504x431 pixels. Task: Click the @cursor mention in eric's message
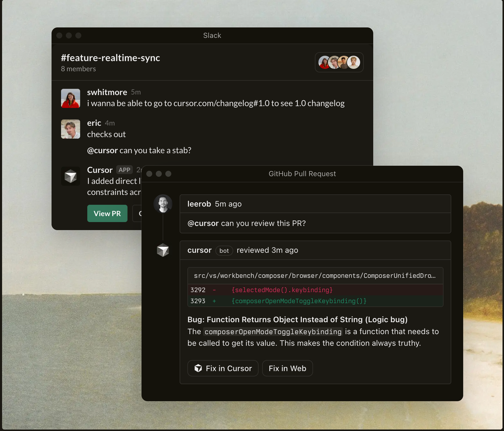102,151
